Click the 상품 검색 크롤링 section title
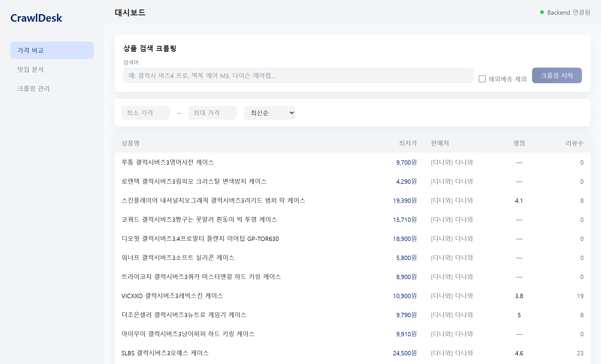 coord(150,48)
